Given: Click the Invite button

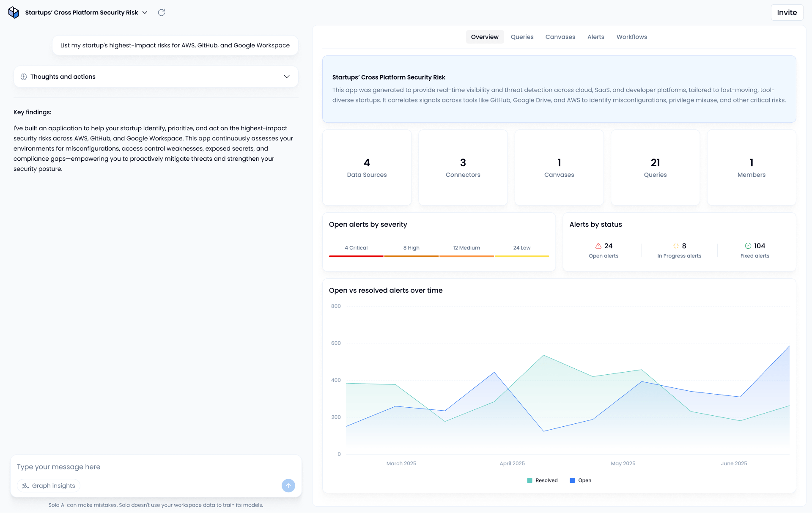Looking at the screenshot, I should (787, 13).
